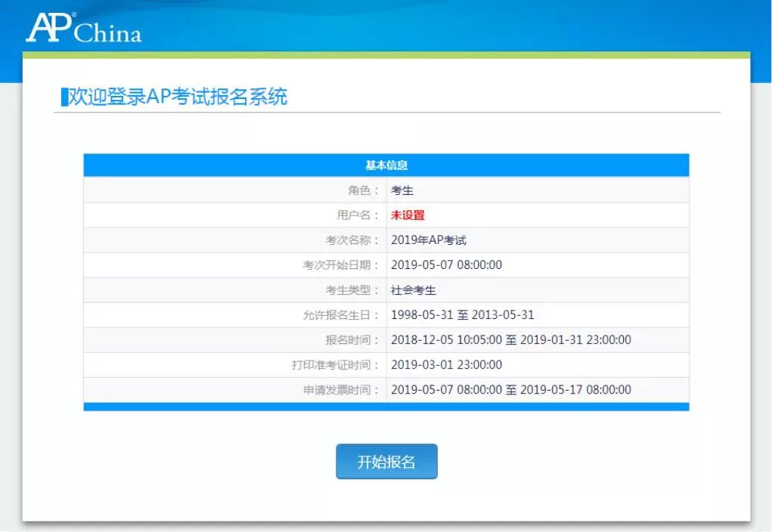This screenshot has height=532, width=772.
Task: Click the 用户名 label
Action: pos(358,215)
